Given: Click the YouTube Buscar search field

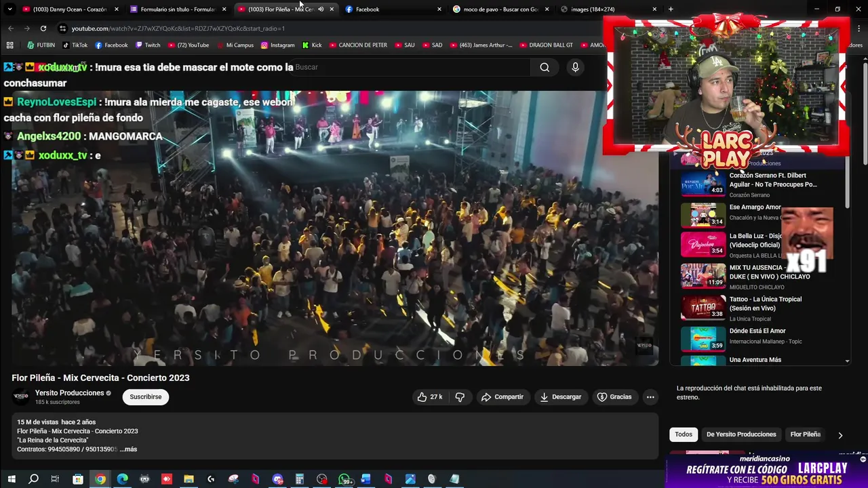Looking at the screenshot, I should click(x=410, y=67).
